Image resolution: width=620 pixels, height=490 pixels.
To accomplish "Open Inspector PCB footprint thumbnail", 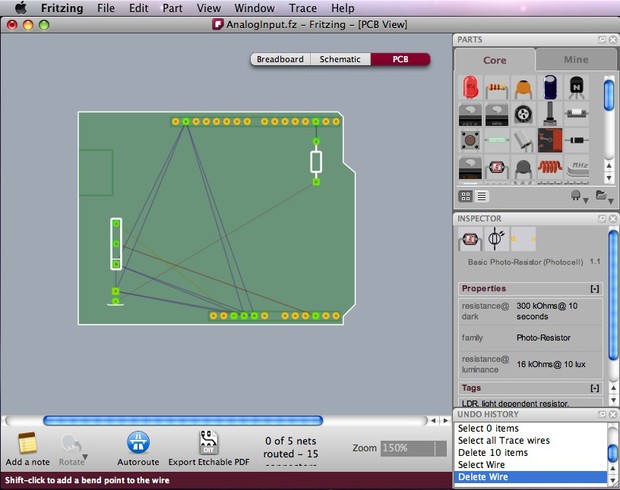I will pos(523,238).
